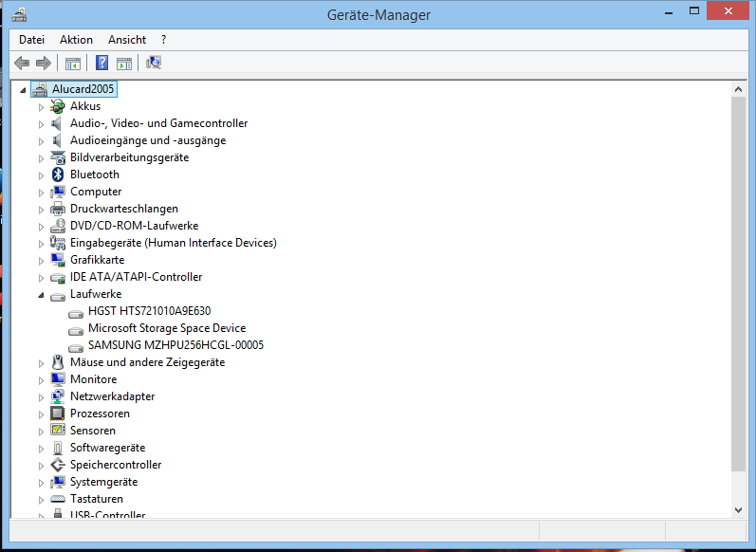Image resolution: width=756 pixels, height=552 pixels.
Task: Select the Netzwerkadapter category label
Action: [112, 396]
